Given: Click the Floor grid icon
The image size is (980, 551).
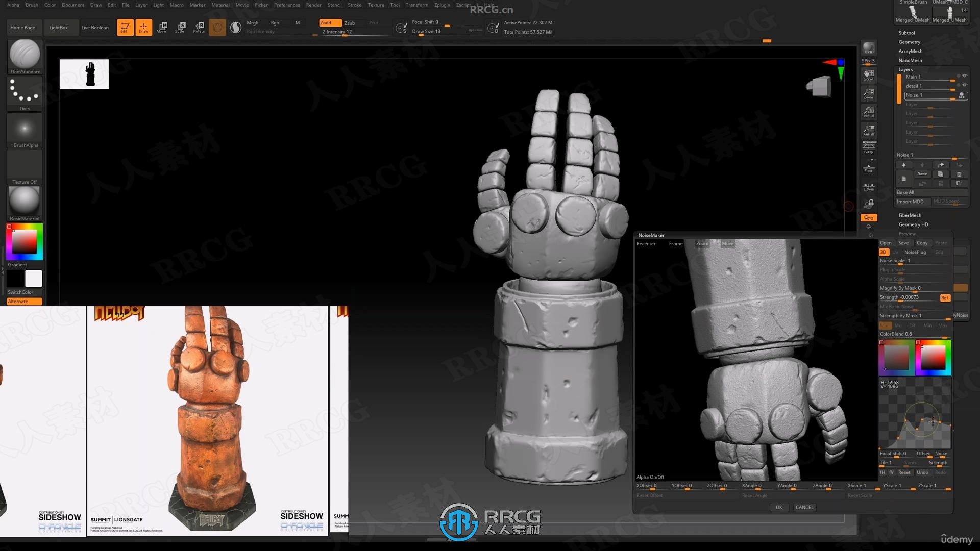Looking at the screenshot, I should pos(869,167).
